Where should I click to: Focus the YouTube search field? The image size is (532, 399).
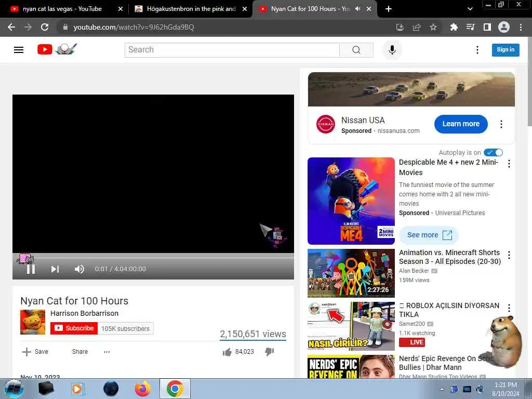(x=232, y=50)
